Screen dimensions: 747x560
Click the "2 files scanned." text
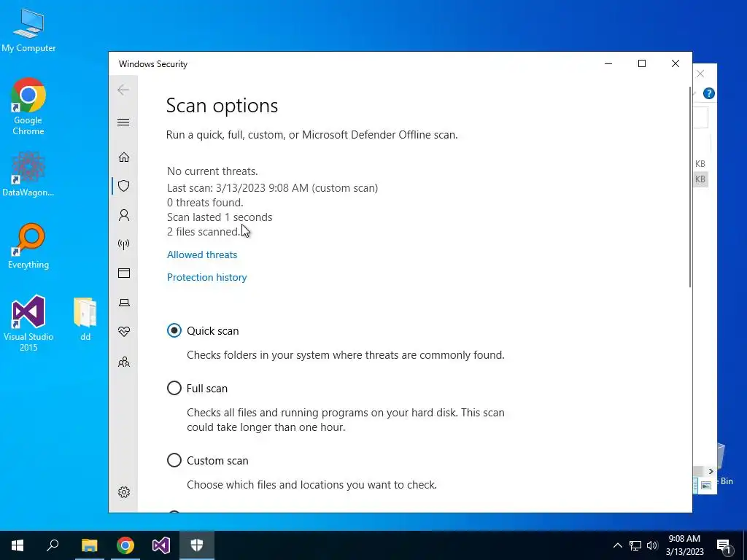click(204, 231)
